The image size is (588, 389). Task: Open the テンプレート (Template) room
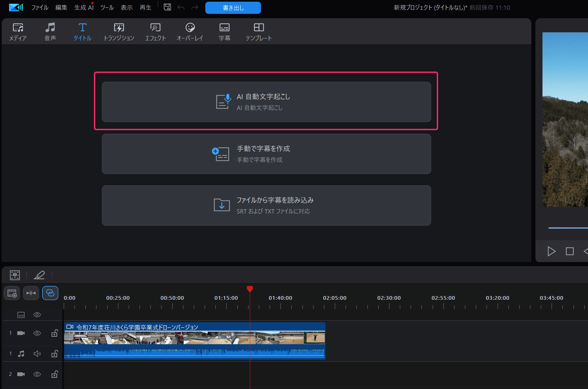pyautogui.click(x=259, y=32)
